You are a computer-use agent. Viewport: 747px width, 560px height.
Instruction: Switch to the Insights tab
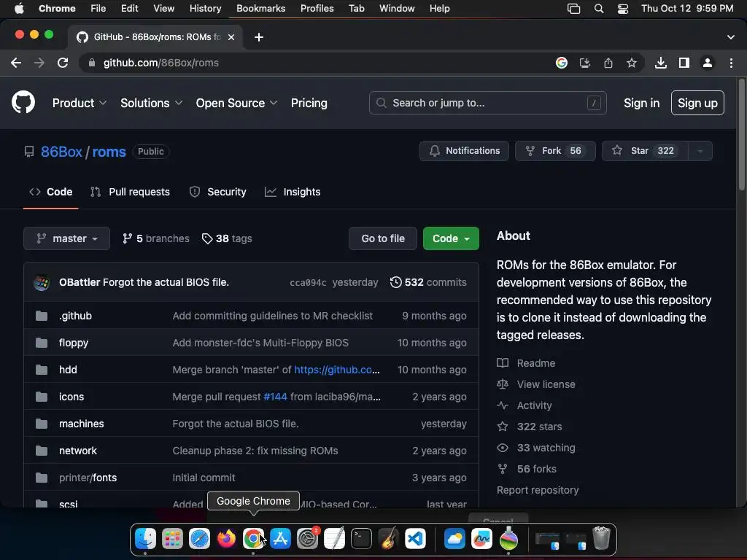pyautogui.click(x=293, y=192)
